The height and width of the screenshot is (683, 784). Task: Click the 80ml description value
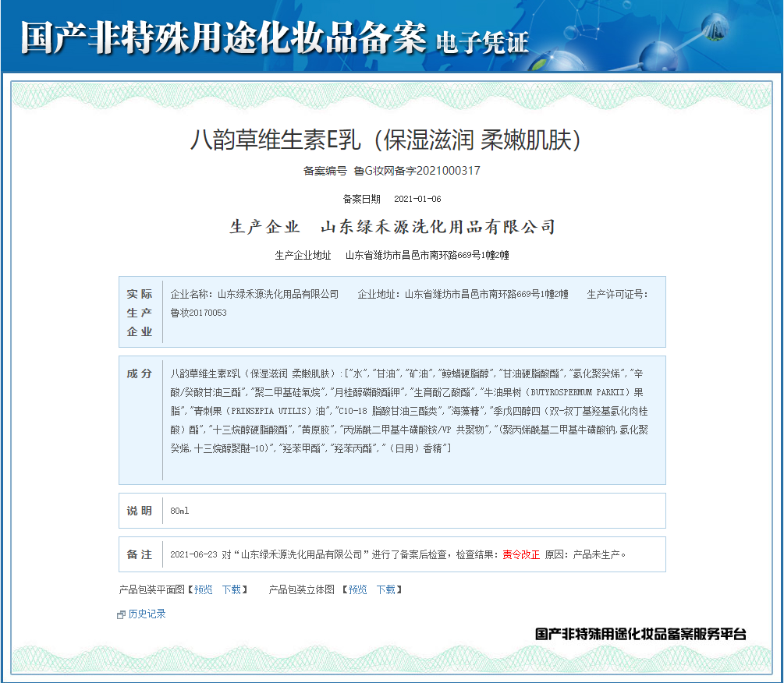pyautogui.click(x=179, y=511)
